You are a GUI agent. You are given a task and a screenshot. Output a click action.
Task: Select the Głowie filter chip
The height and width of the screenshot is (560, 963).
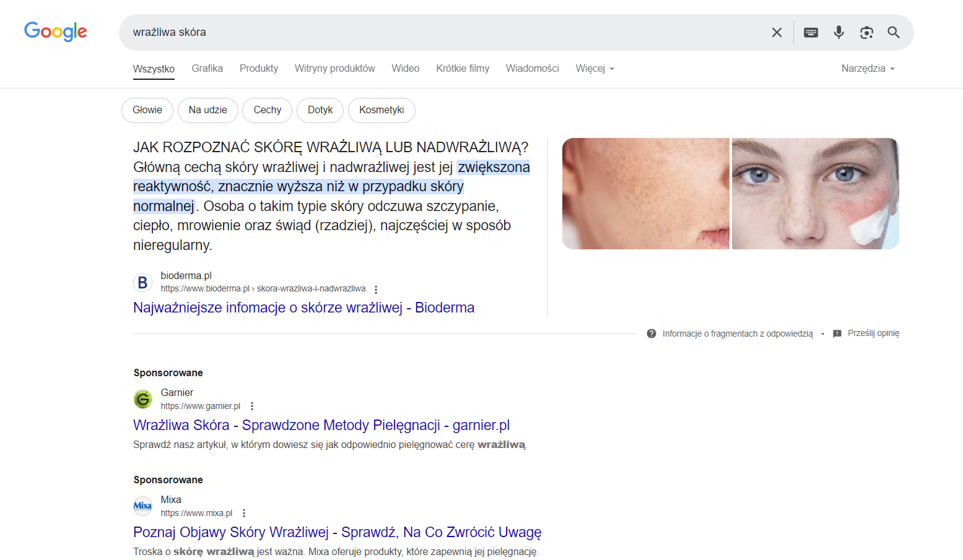tap(147, 110)
